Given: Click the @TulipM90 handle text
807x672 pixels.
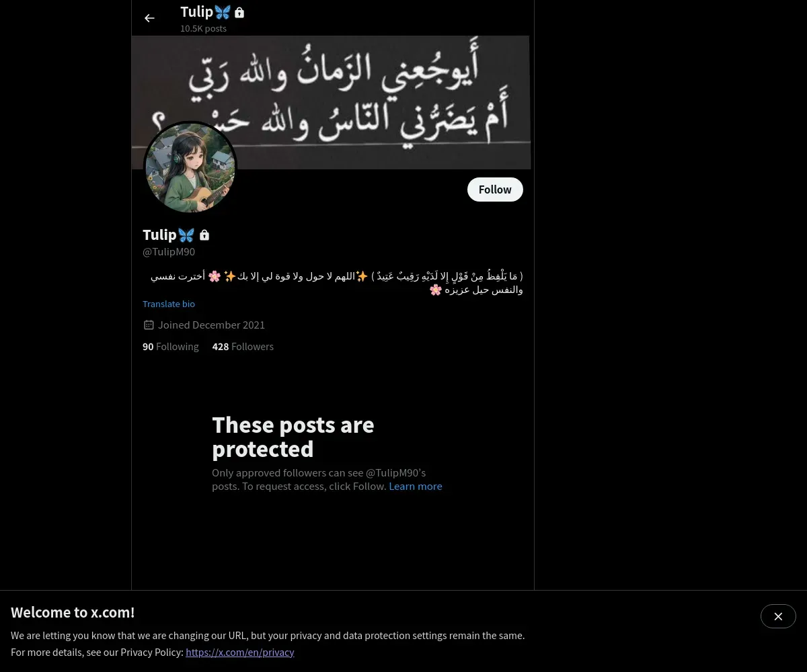Looking at the screenshot, I should point(169,252).
